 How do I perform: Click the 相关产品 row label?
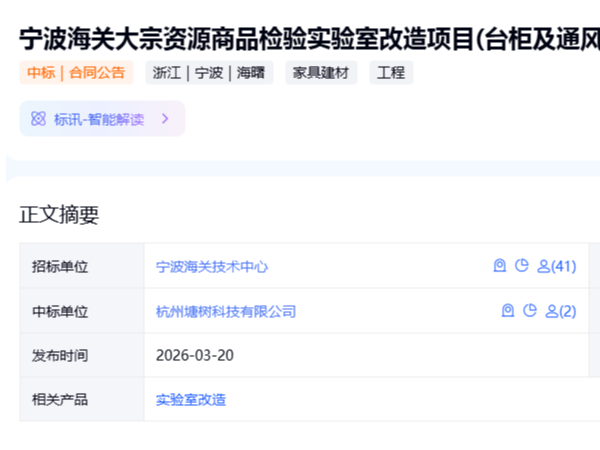click(x=60, y=400)
